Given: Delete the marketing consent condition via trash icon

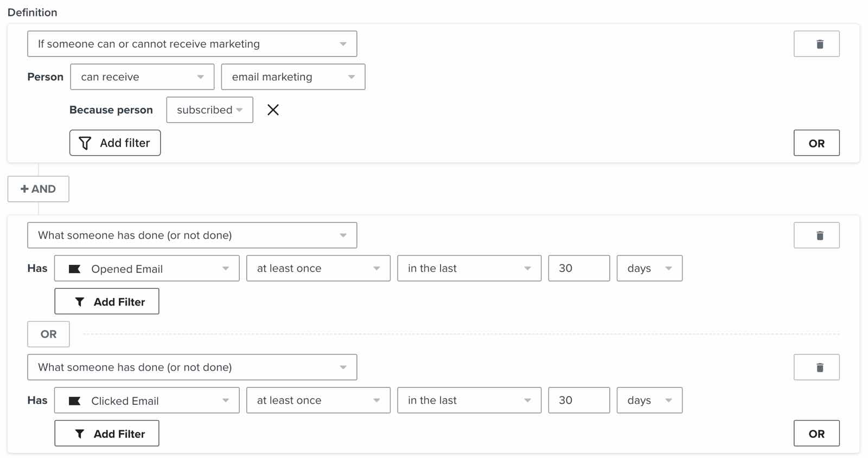Looking at the screenshot, I should click(x=816, y=43).
